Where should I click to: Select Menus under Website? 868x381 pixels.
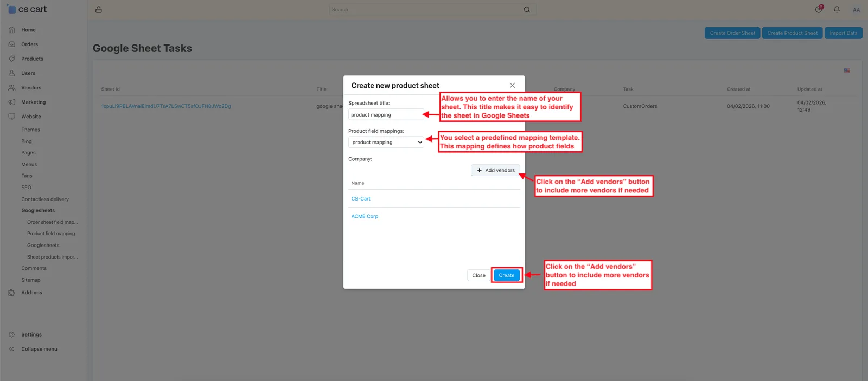(x=29, y=164)
